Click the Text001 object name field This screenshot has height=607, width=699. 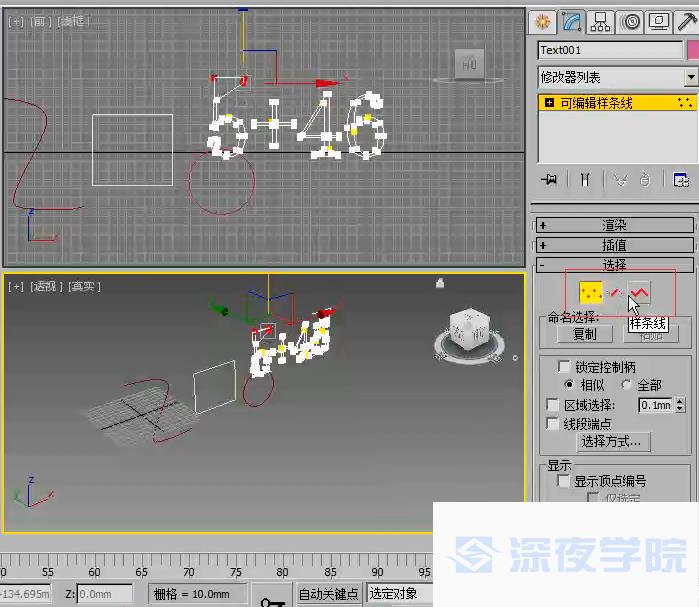pos(610,50)
